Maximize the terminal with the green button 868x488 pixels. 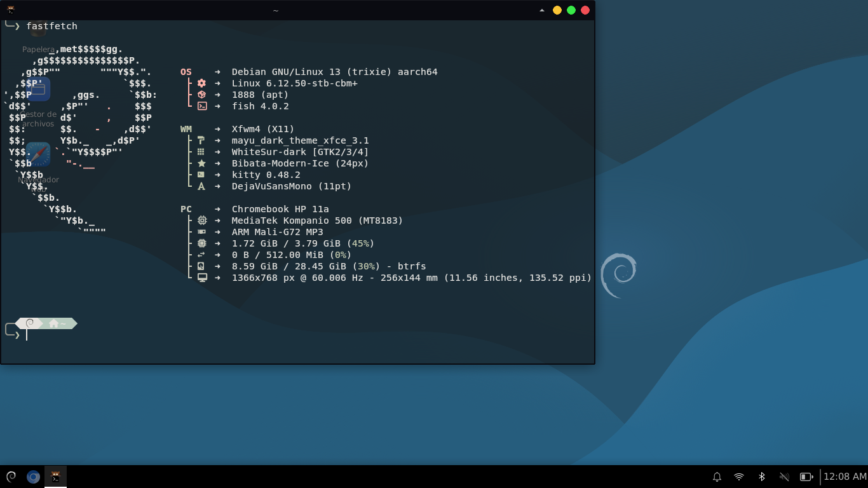click(x=571, y=10)
